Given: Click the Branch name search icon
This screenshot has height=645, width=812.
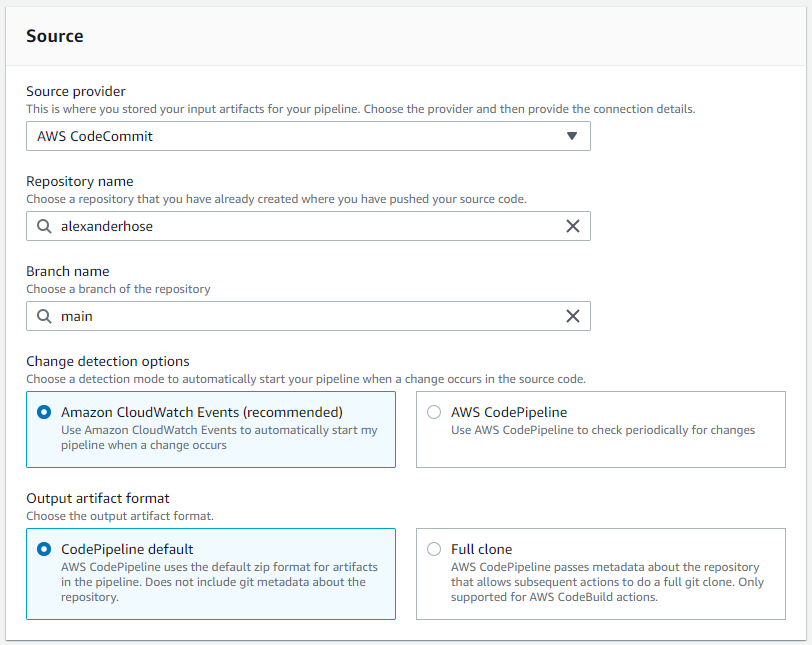Looking at the screenshot, I should [44, 316].
